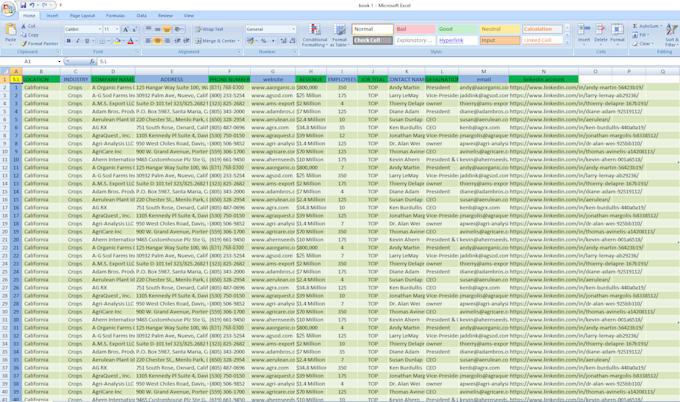Click the Shrink Font icon
Viewport: 680px width, 402px height.
(134, 29)
